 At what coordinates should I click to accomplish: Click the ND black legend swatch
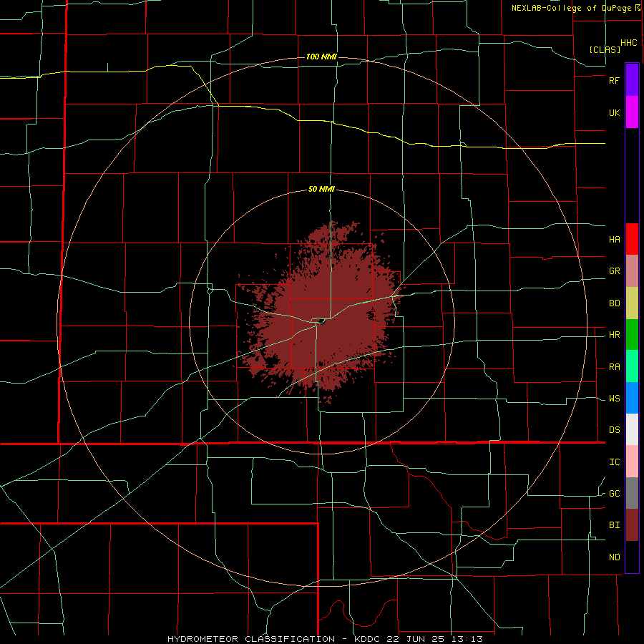click(632, 557)
